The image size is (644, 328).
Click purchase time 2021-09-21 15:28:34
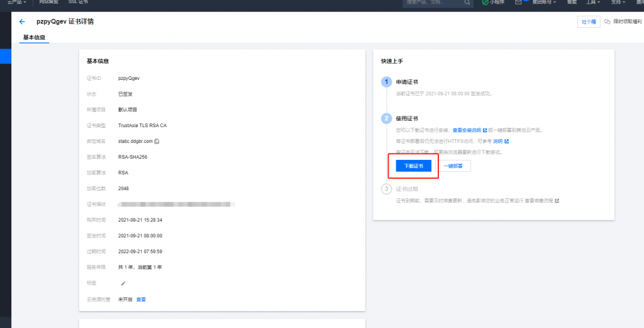pyautogui.click(x=140, y=220)
